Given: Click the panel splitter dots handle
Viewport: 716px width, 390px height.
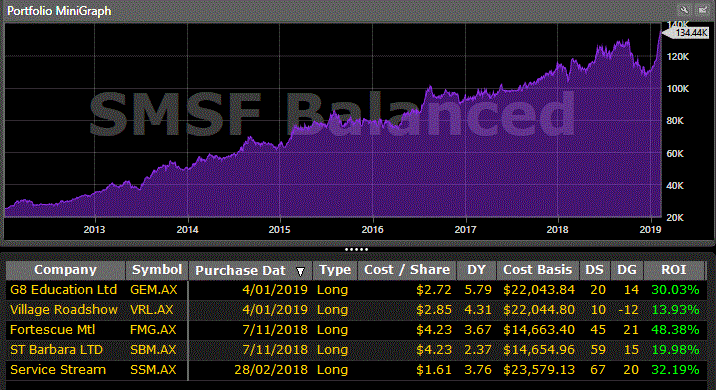Looking at the screenshot, I should coord(357,249).
